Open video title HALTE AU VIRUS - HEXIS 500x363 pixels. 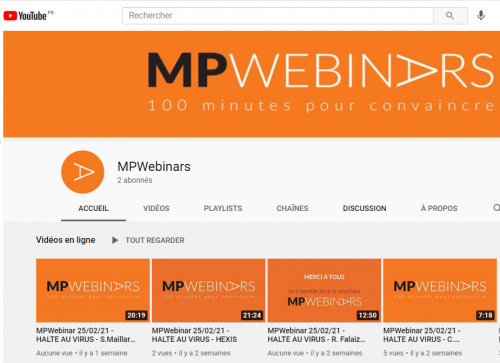click(194, 335)
